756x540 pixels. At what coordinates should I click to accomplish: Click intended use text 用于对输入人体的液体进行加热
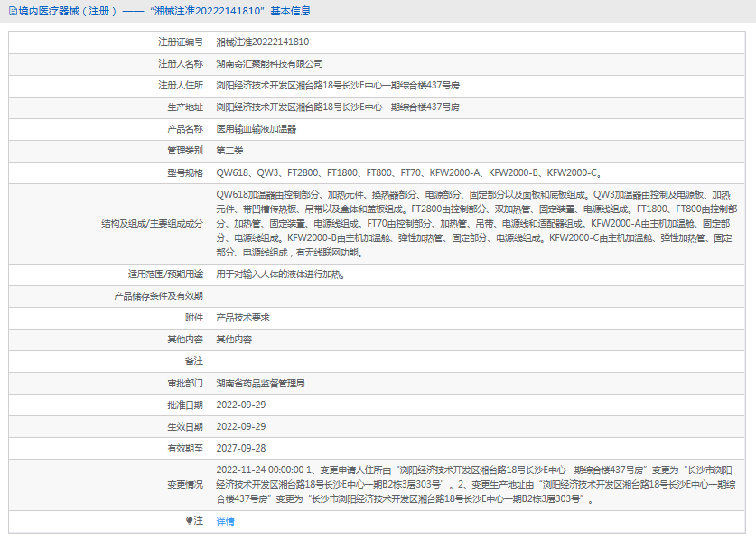tap(281, 275)
